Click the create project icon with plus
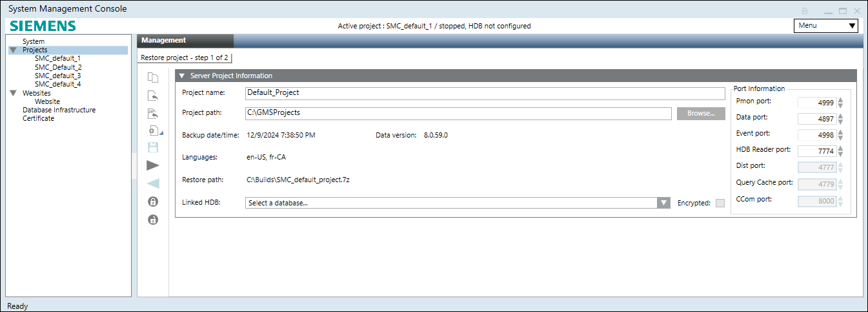868x312 pixels. click(153, 130)
